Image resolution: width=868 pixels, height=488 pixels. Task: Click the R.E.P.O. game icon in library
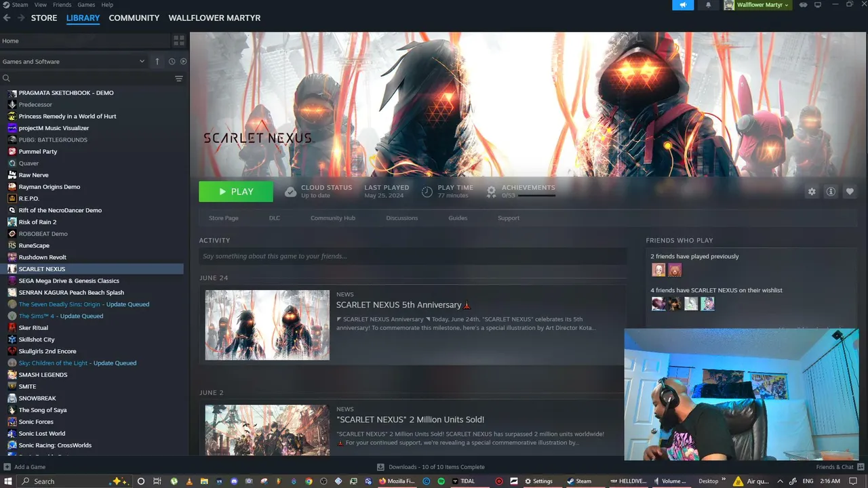pos(12,199)
